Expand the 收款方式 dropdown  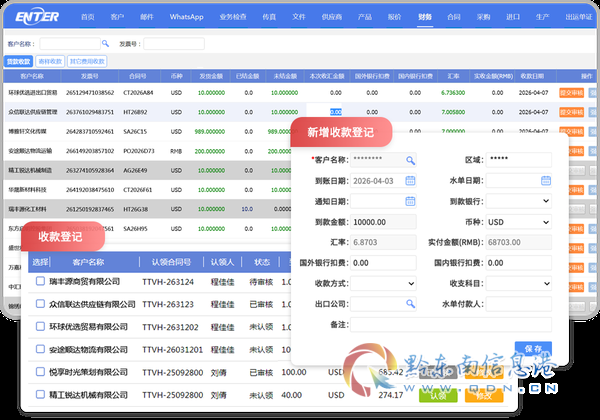tap(383, 283)
